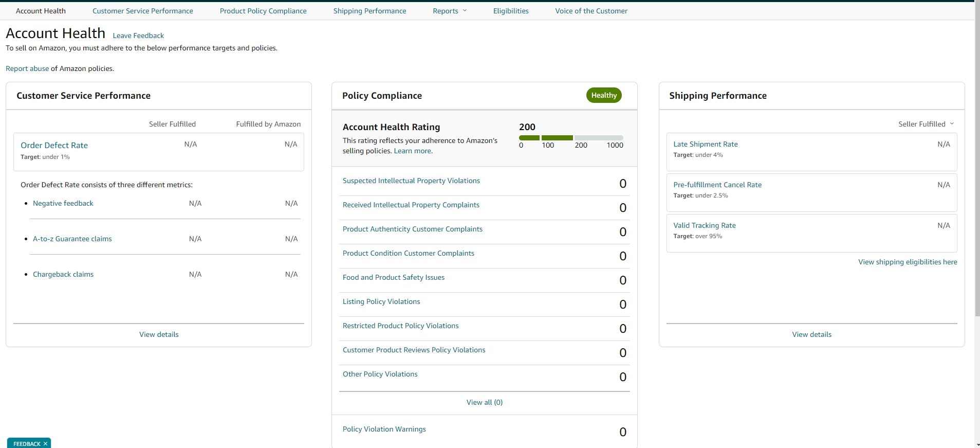Go to the Account Health tab
Image resolution: width=980 pixels, height=448 pixels.
(x=41, y=11)
